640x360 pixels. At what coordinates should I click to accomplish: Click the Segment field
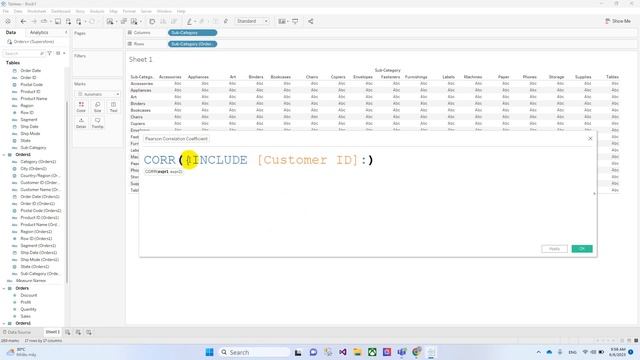pos(29,120)
